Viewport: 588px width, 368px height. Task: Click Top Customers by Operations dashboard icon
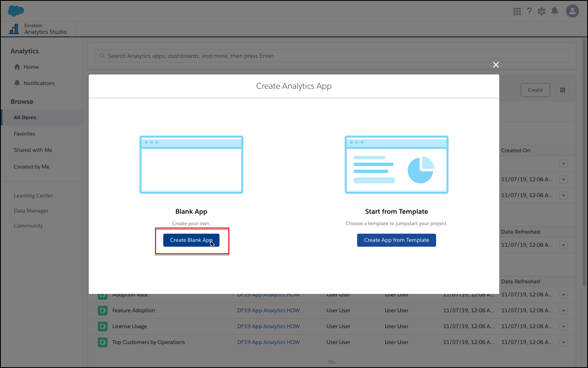[x=103, y=342]
